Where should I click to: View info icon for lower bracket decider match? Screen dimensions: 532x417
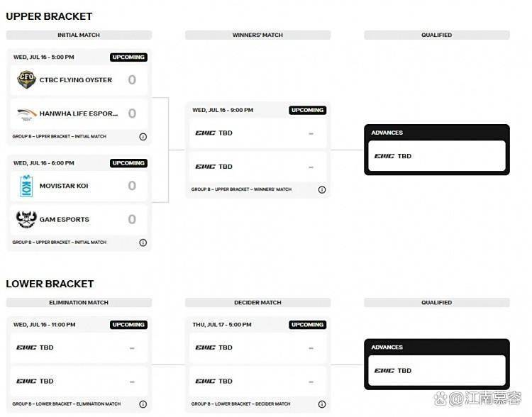pos(321,404)
